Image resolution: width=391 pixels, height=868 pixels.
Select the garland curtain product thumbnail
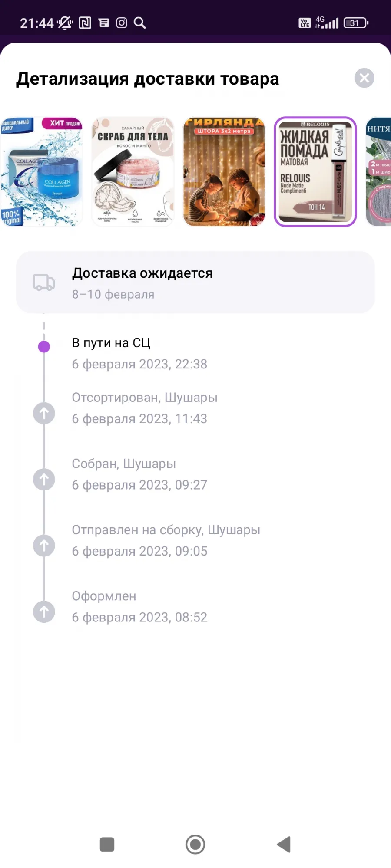pos(224,172)
